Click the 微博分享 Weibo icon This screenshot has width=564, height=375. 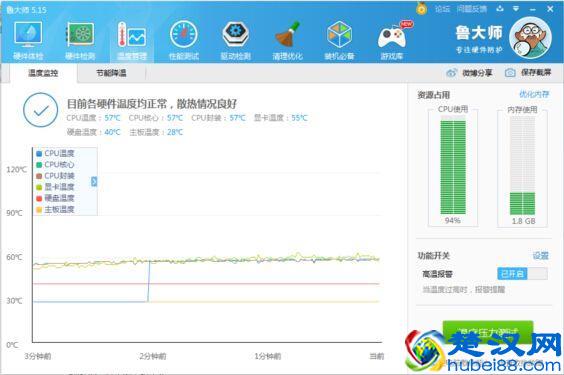(x=451, y=73)
